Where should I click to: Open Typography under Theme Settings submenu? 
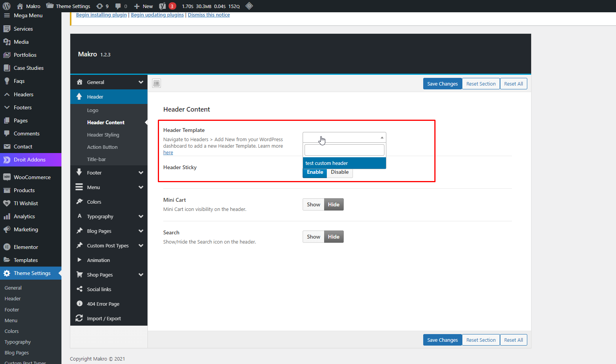pos(18,342)
